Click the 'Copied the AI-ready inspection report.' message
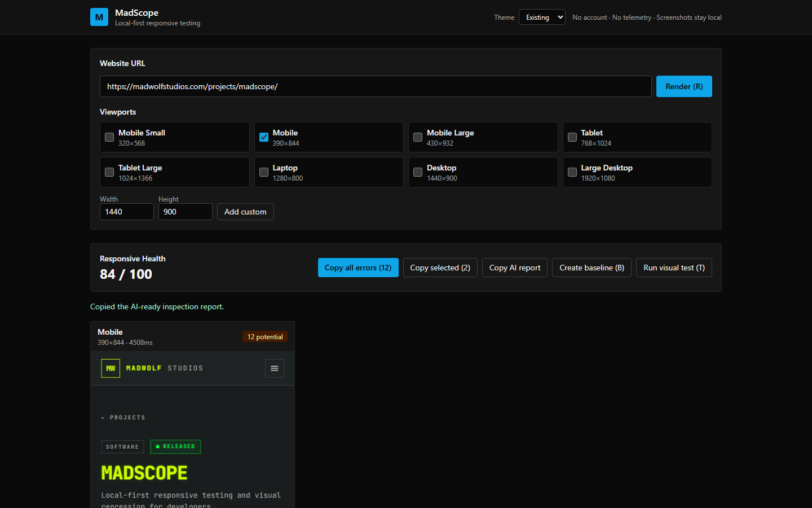Viewport: 812px width, 508px height. point(157,306)
